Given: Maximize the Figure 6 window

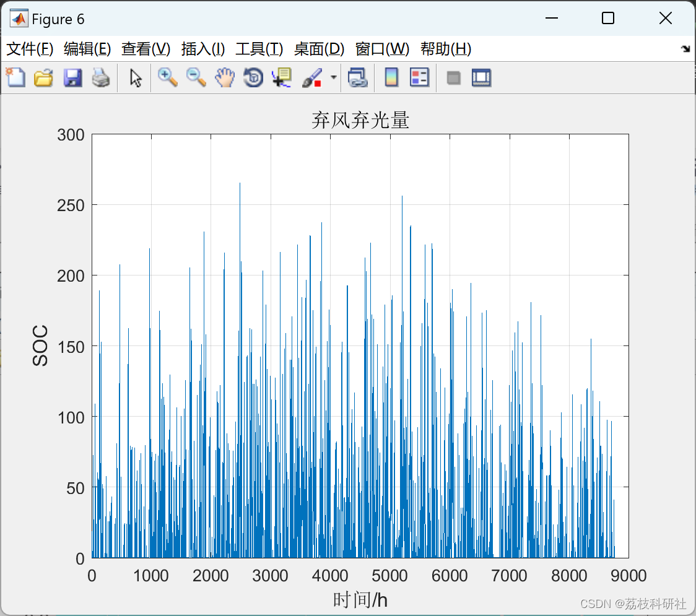Looking at the screenshot, I should 607,18.
